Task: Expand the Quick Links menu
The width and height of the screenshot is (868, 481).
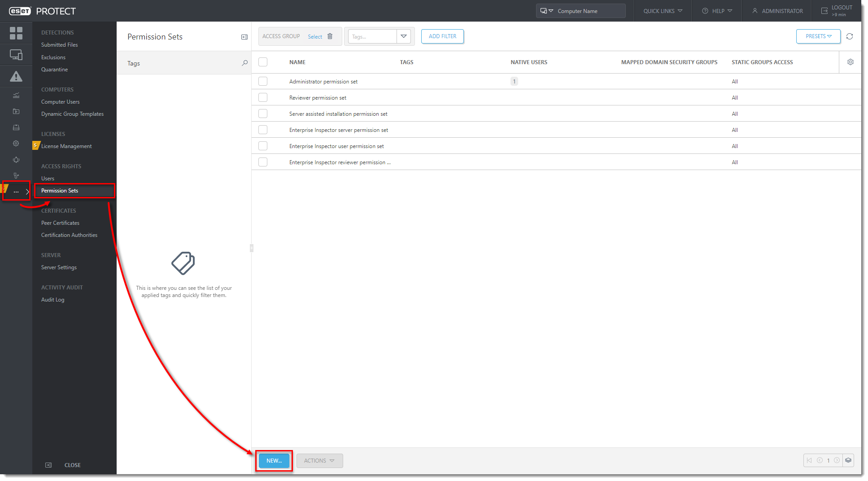Action: (x=663, y=11)
